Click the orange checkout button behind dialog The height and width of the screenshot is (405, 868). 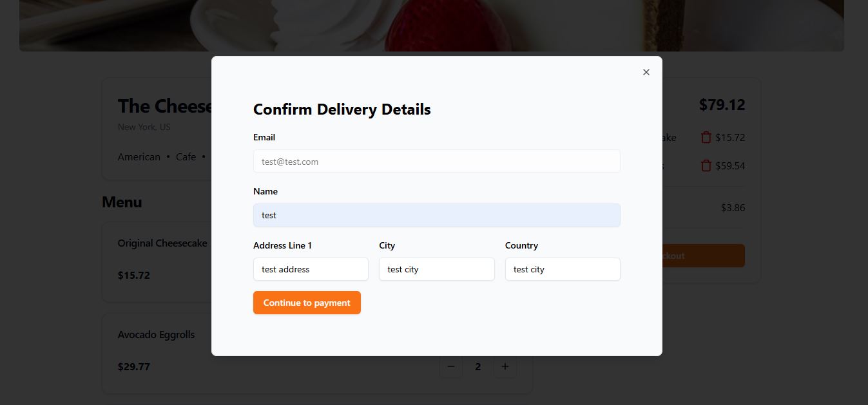(704, 256)
